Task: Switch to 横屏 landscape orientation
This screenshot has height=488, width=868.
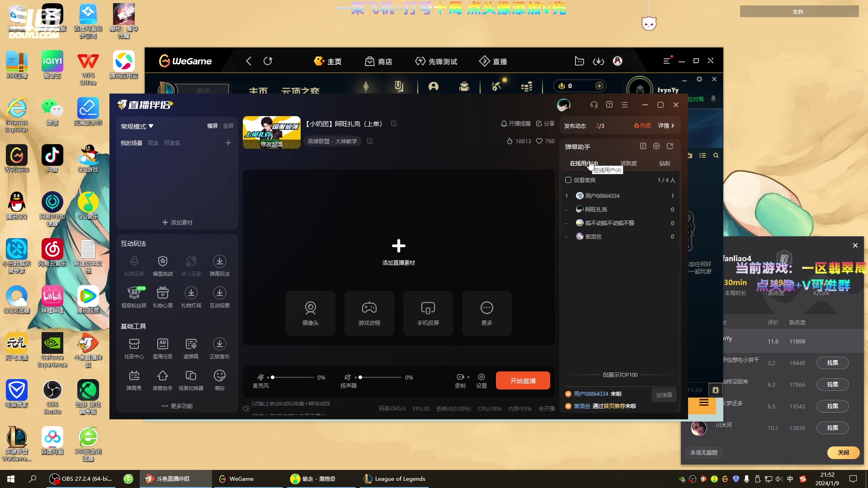Action: [x=212, y=126]
